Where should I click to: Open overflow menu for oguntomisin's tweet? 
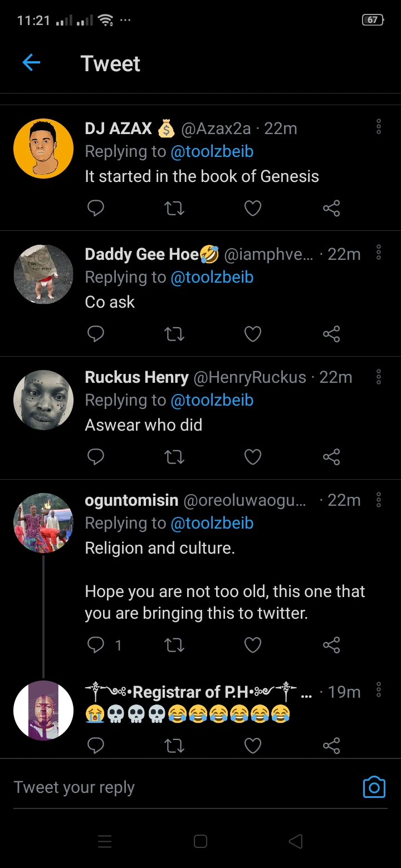pyautogui.click(x=379, y=500)
